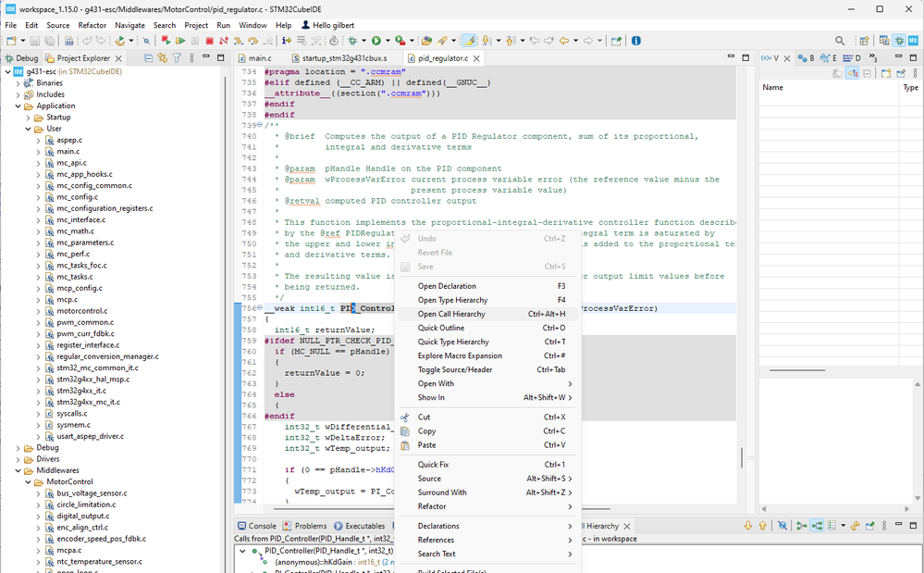
Task: Switch to the Device Configuration MX perspective
Action: 914,41
